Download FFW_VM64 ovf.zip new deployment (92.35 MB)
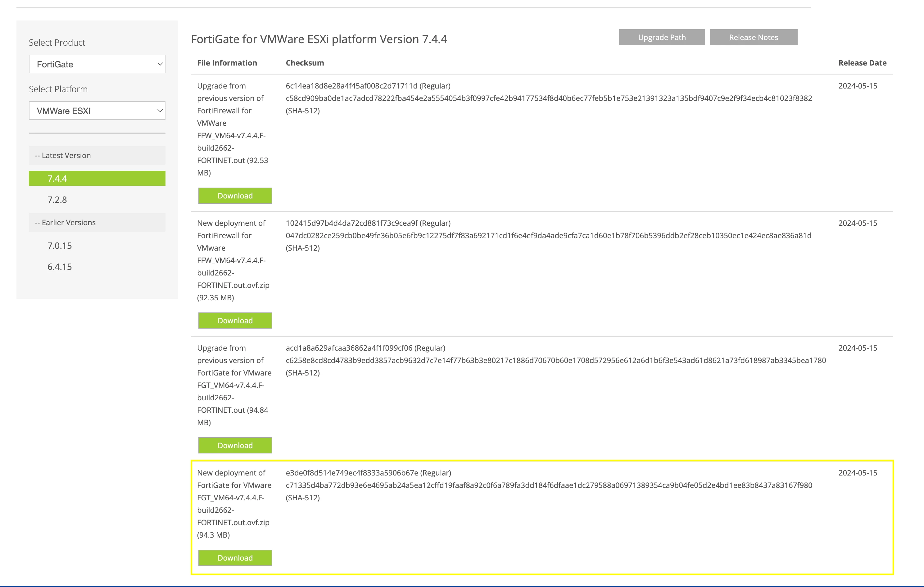Viewport: 924px width, 587px height. click(235, 321)
